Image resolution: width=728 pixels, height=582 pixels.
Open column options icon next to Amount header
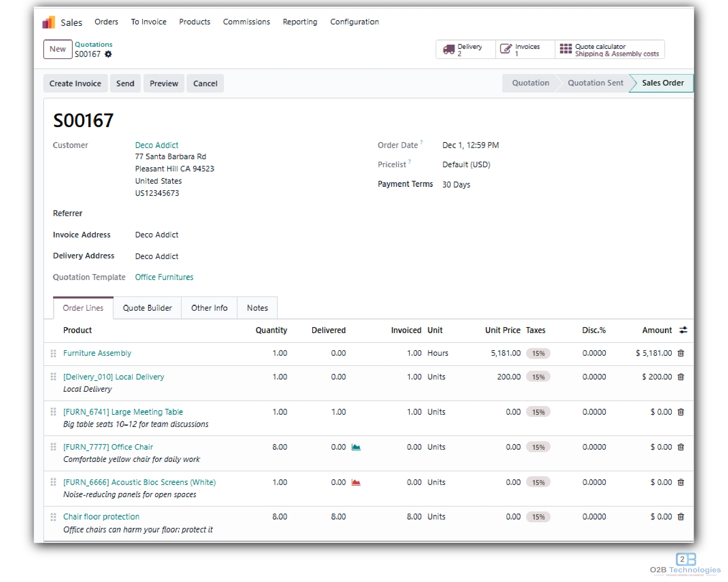click(x=683, y=330)
